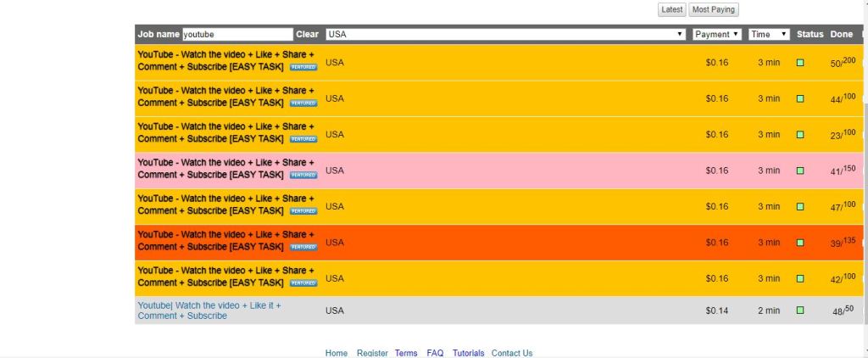Open the Time filter dropdown

(x=769, y=34)
